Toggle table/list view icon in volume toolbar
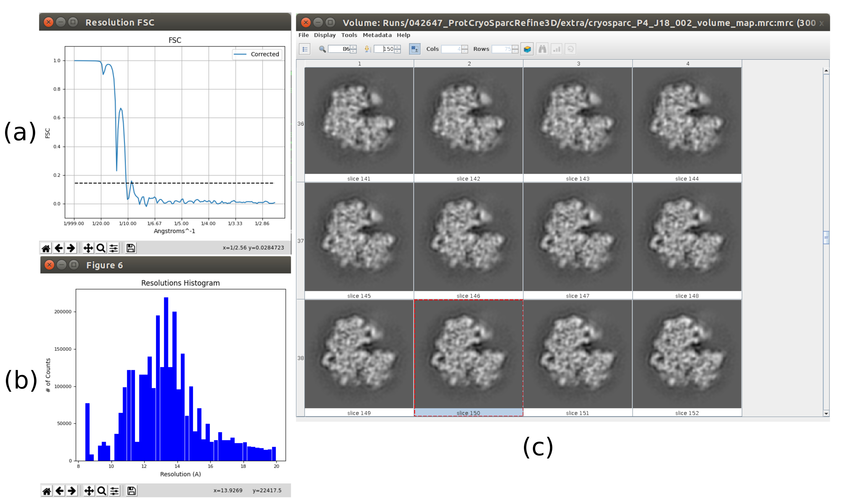 tap(305, 49)
